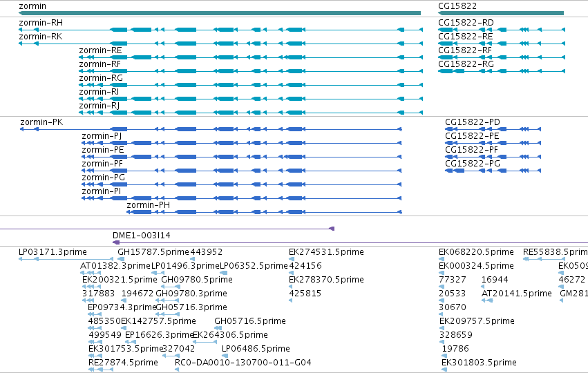Select EST GH15787.5prime
The width and height of the screenshot is (588, 373).
(153, 252)
